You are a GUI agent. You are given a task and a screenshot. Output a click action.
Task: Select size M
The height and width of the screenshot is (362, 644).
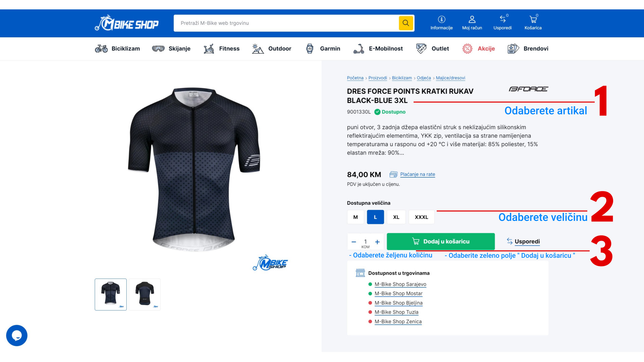(356, 217)
